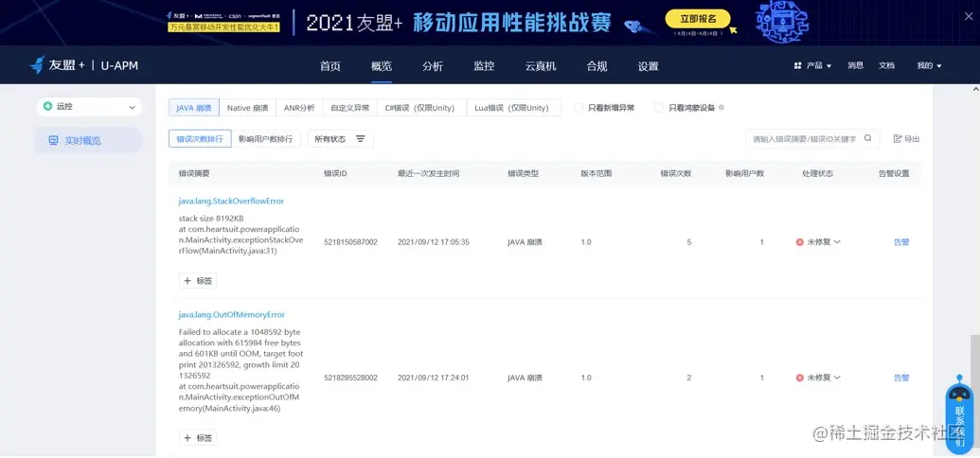This screenshot has height=458, width=980.
Task: Expand the 产品 dropdown arrow
Action: pyautogui.click(x=829, y=66)
